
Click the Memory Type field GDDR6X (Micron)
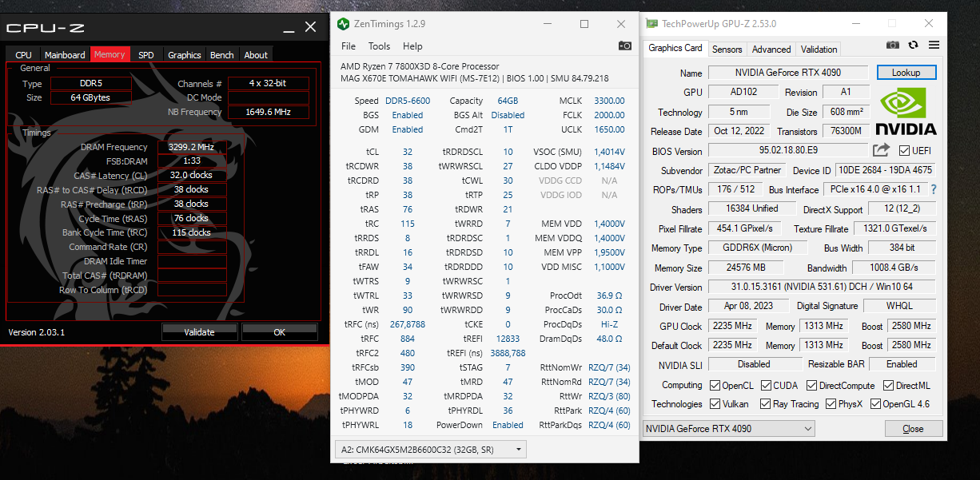point(757,248)
